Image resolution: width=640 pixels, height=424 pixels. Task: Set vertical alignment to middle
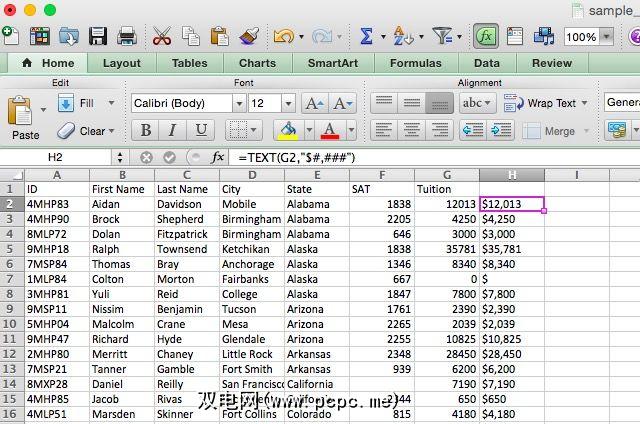pos(411,103)
